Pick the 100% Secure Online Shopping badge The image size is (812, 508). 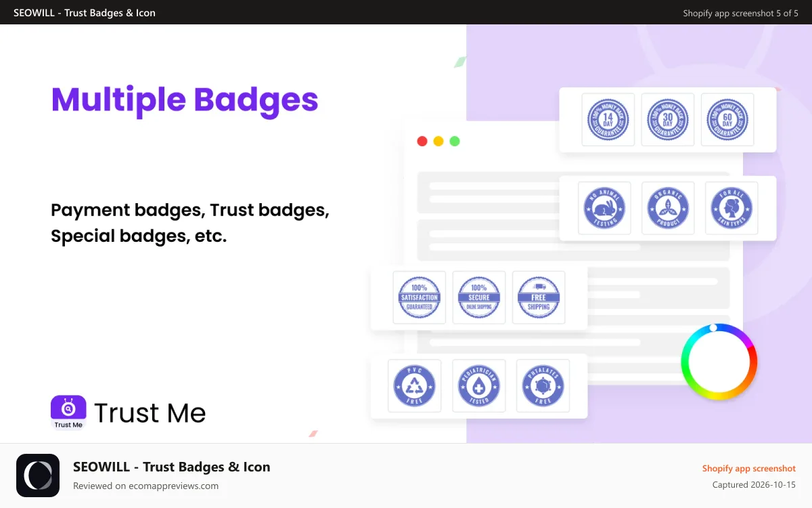pos(479,297)
